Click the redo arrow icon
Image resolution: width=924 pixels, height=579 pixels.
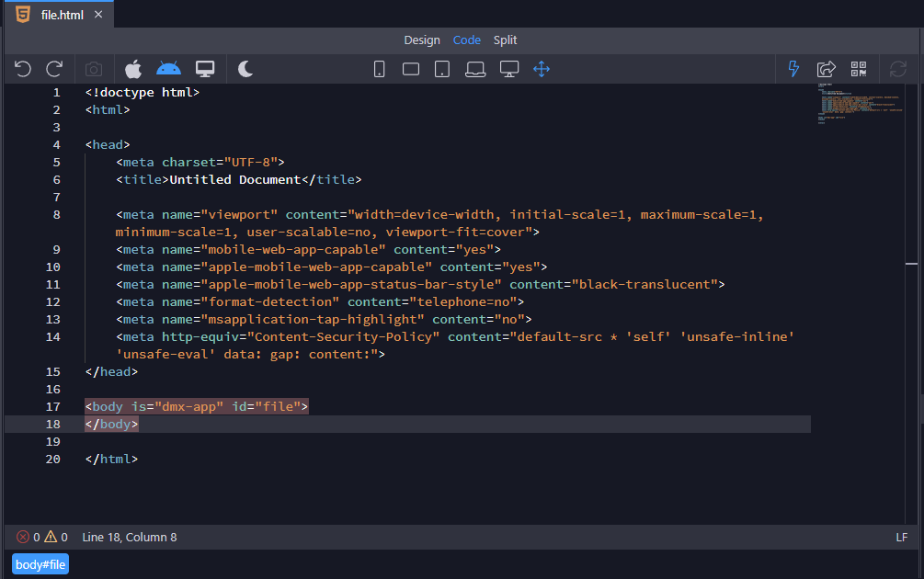coord(55,69)
